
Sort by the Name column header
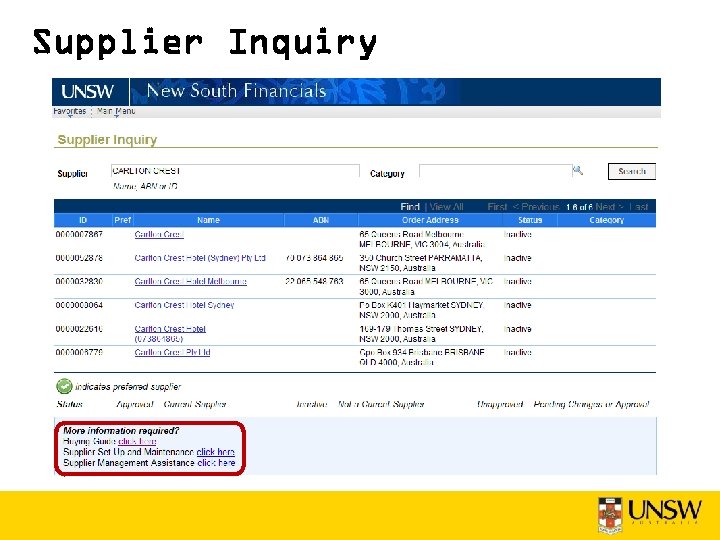coord(208,220)
